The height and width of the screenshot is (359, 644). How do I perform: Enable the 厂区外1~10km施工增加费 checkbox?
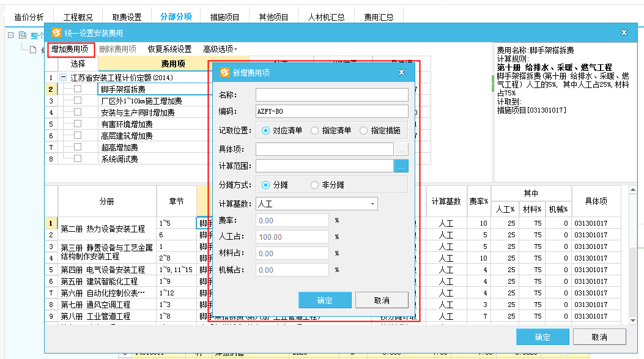[x=78, y=101]
